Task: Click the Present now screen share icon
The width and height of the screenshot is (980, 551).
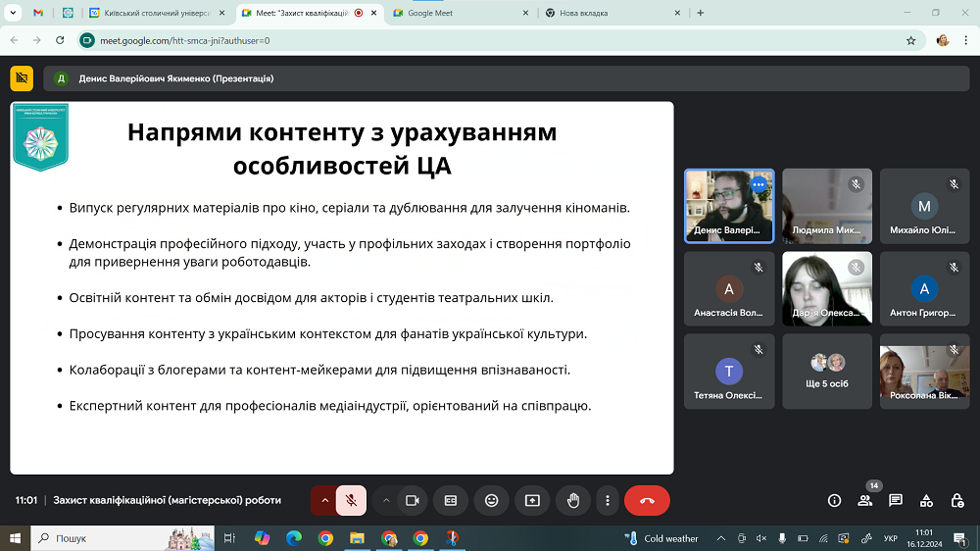Action: (x=532, y=500)
